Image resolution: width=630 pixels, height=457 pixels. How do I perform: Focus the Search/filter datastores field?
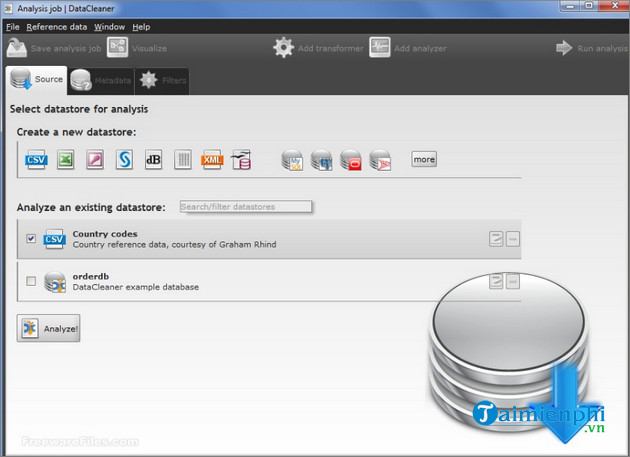pos(245,207)
